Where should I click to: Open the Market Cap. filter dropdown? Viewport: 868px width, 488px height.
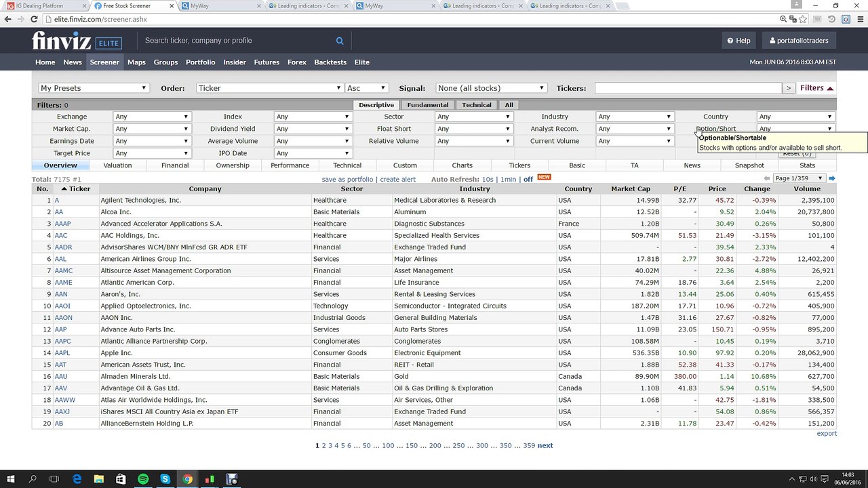click(151, 129)
